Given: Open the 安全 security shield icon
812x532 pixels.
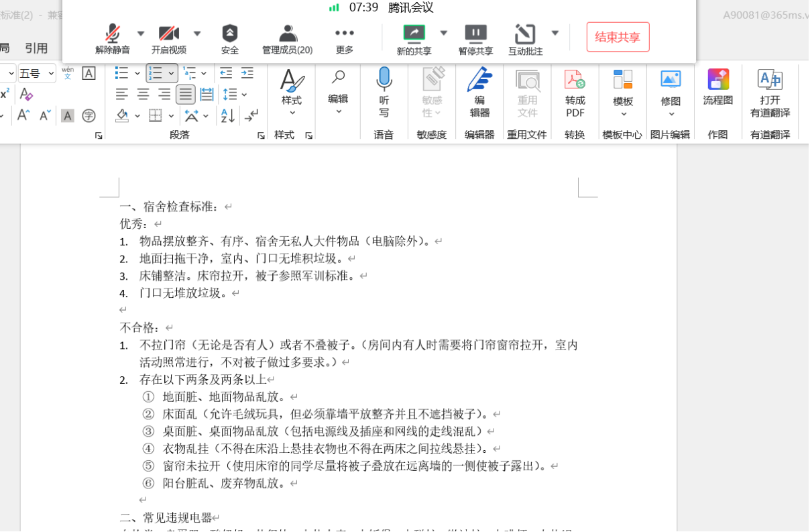Looking at the screenshot, I should tap(230, 39).
